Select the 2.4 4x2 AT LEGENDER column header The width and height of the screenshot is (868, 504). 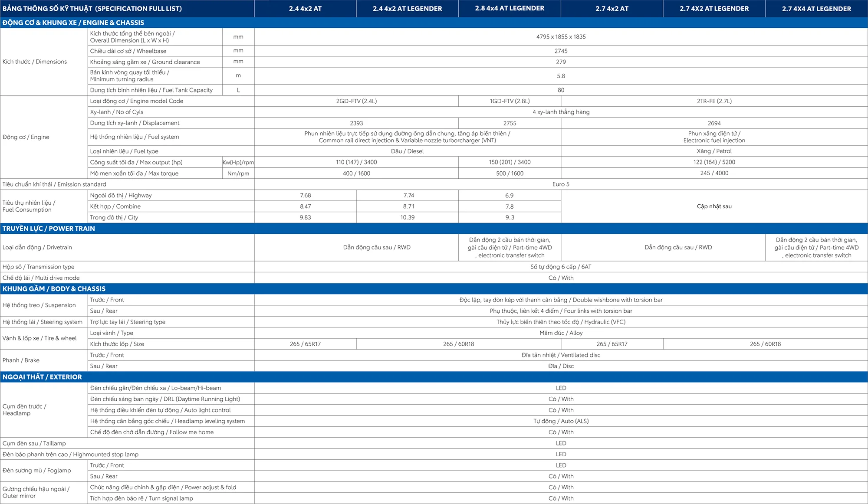pyautogui.click(x=407, y=9)
